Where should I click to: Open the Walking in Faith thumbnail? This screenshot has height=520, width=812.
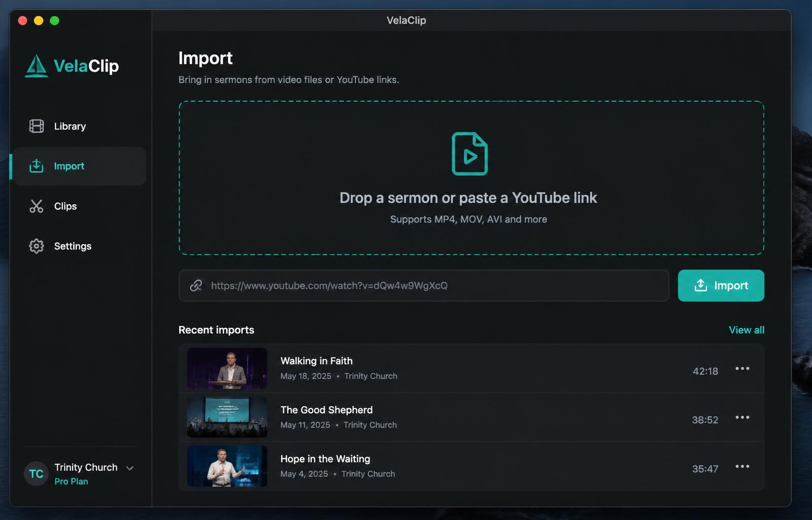227,368
